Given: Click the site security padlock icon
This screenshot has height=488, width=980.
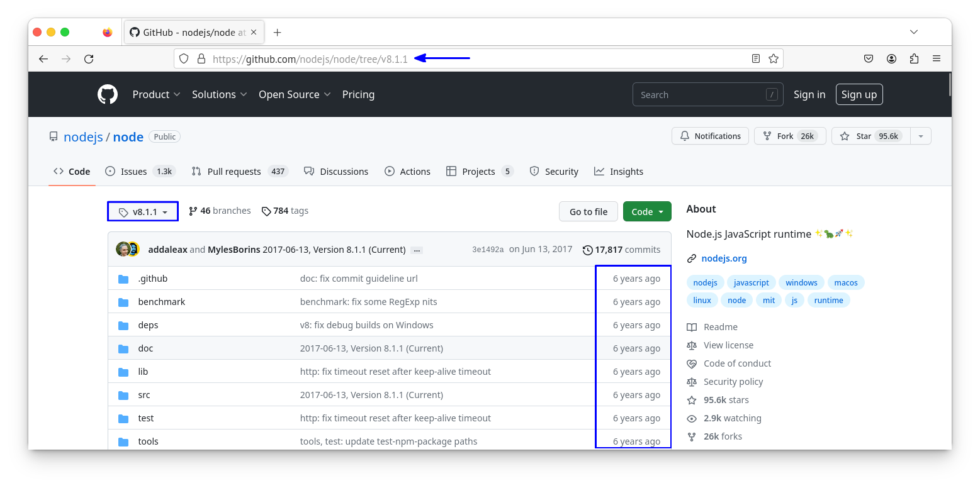Looking at the screenshot, I should [x=201, y=58].
